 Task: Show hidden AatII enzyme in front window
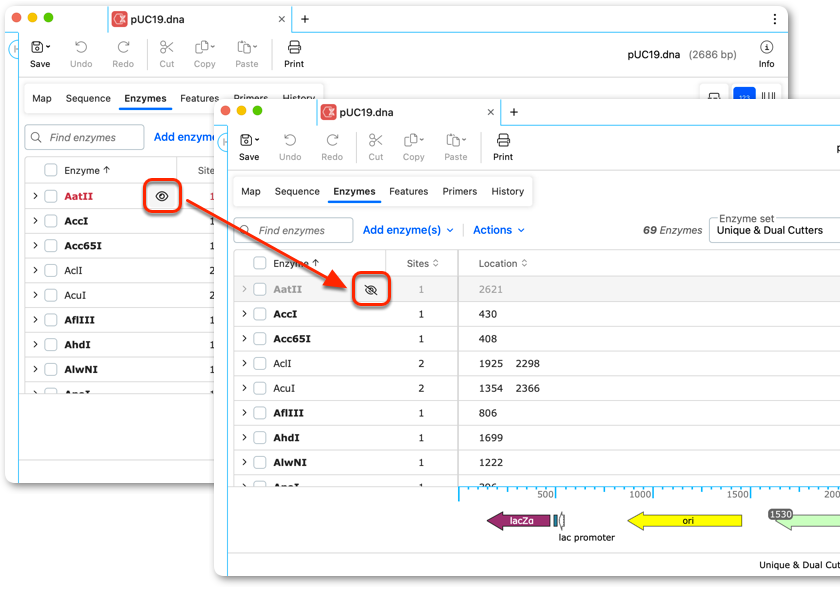371,290
